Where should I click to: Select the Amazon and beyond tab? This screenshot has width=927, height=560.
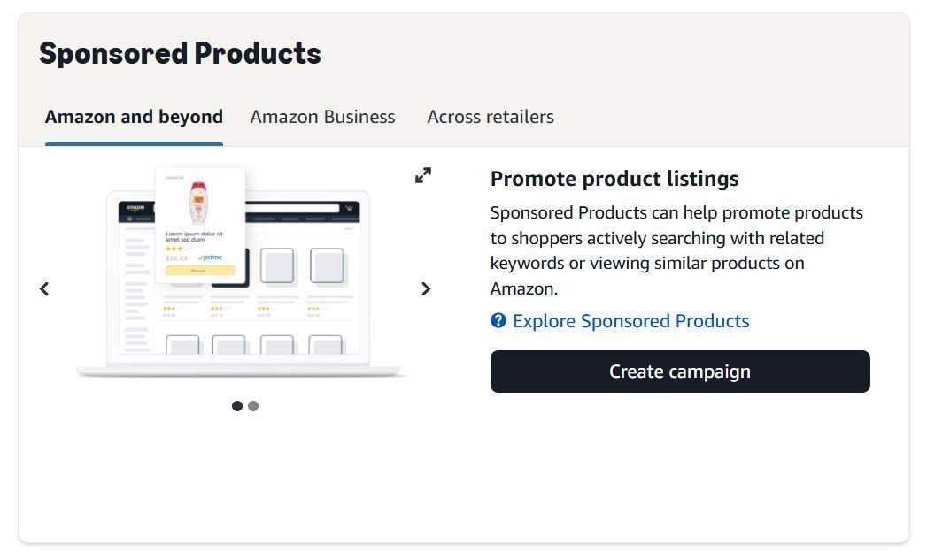(134, 116)
